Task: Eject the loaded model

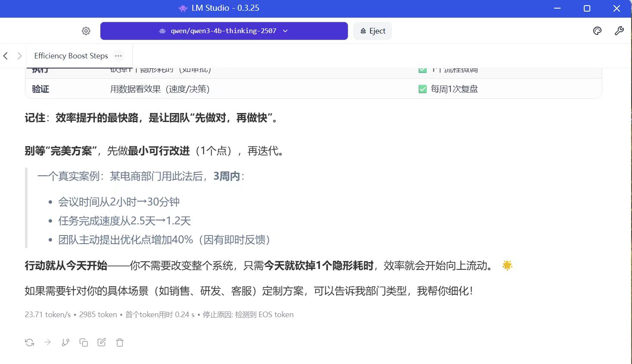Action: (x=373, y=31)
